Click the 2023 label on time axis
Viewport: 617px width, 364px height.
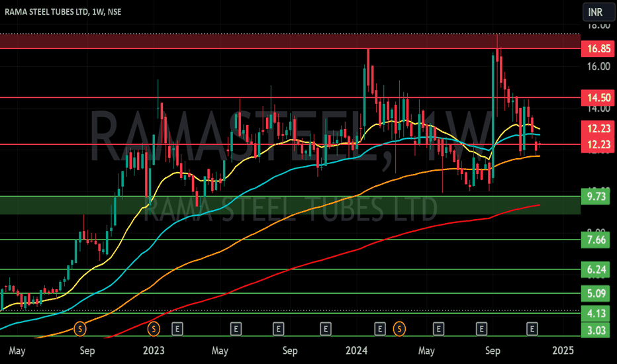(x=154, y=350)
